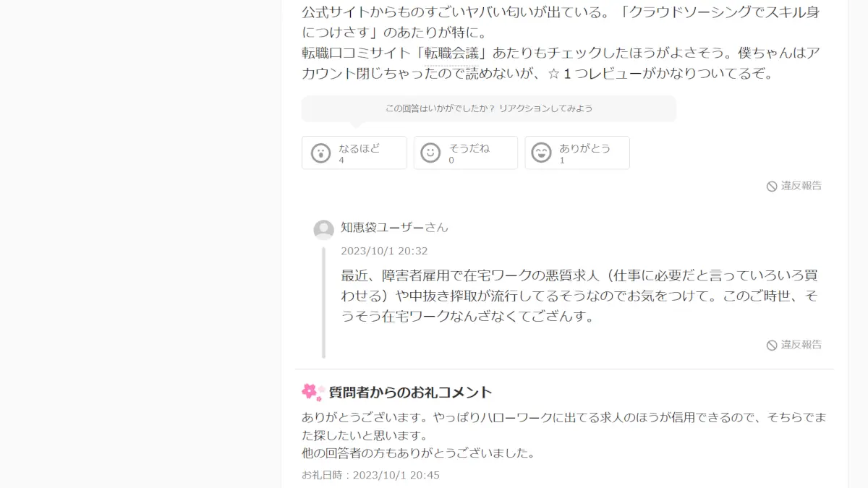Click the prohibition icon under the reply comment
This screenshot has height=488, width=868.
click(x=772, y=346)
